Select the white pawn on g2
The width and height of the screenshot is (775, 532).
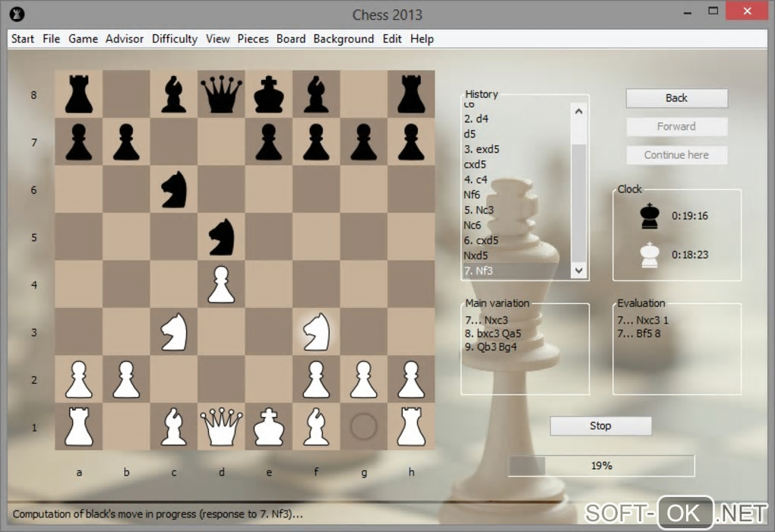[x=364, y=379]
